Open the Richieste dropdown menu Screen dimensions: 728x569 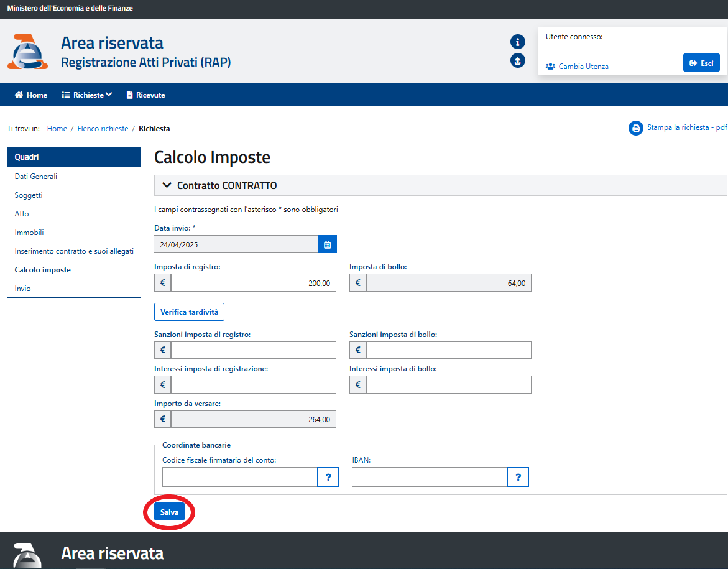click(x=87, y=95)
